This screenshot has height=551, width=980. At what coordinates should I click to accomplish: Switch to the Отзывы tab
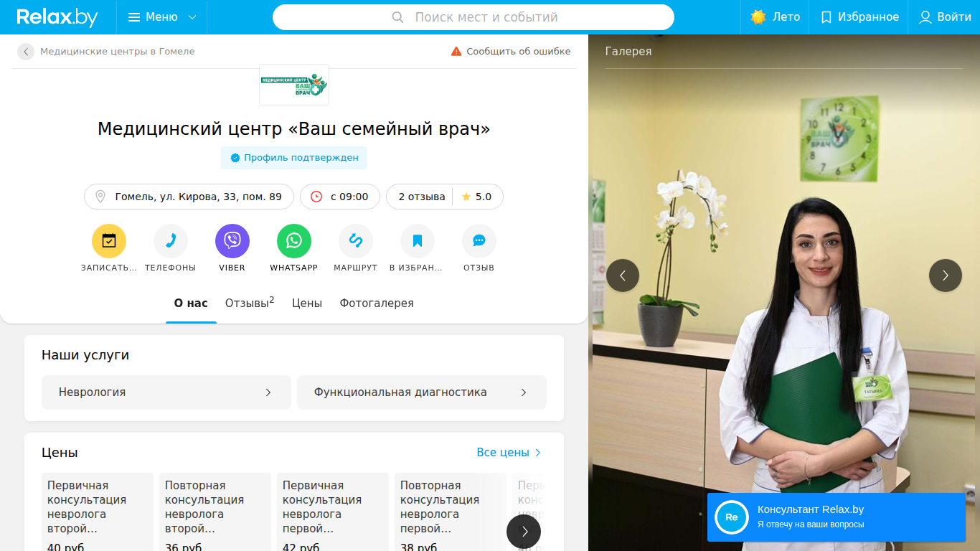click(250, 303)
